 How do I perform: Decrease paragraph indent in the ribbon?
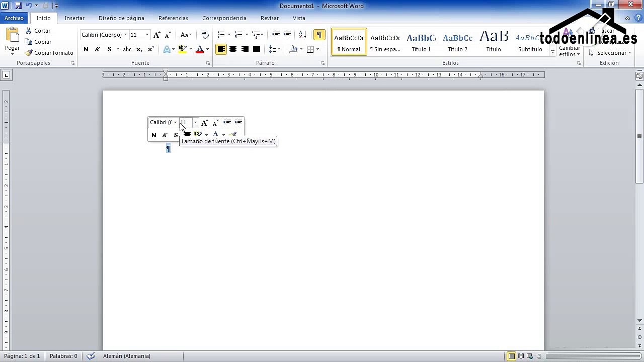[276, 35]
